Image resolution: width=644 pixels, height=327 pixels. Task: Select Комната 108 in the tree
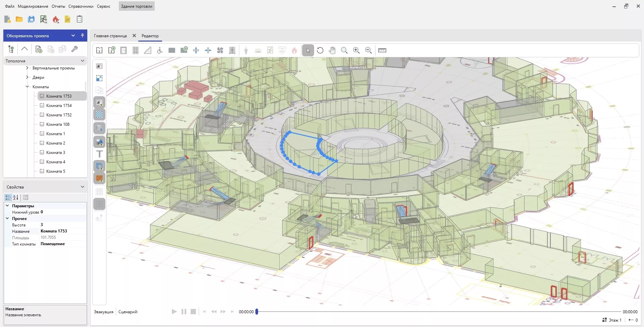coord(58,124)
